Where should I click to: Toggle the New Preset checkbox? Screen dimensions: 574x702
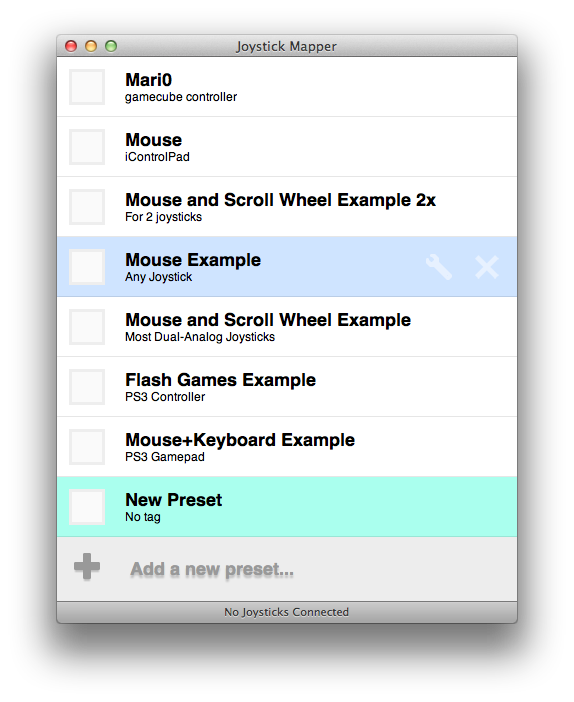(x=87, y=507)
